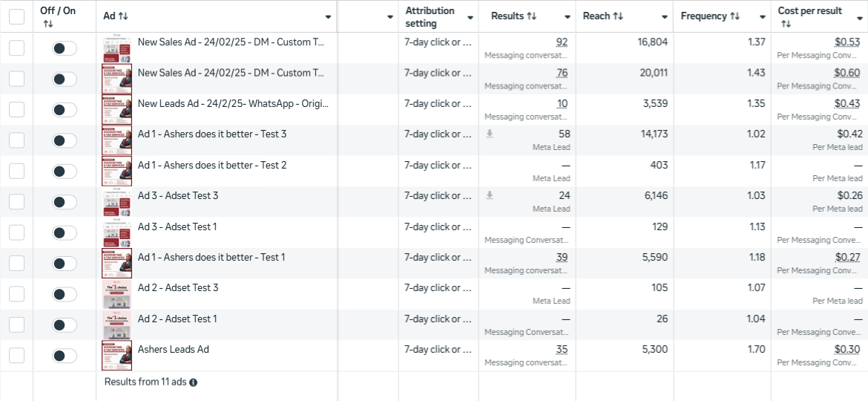868x401 pixels.
Task: Open the Reach column dropdown caret
Action: (665, 17)
